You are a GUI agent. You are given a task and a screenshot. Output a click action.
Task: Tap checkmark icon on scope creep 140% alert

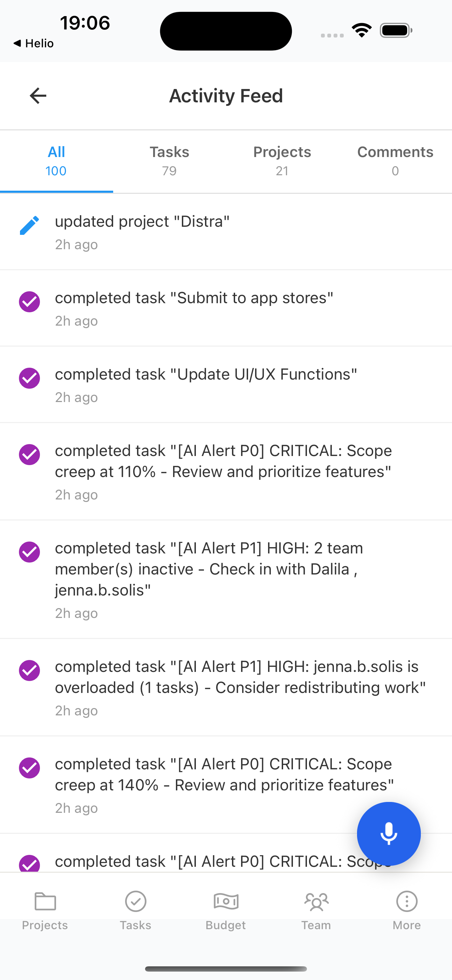pyautogui.click(x=29, y=768)
